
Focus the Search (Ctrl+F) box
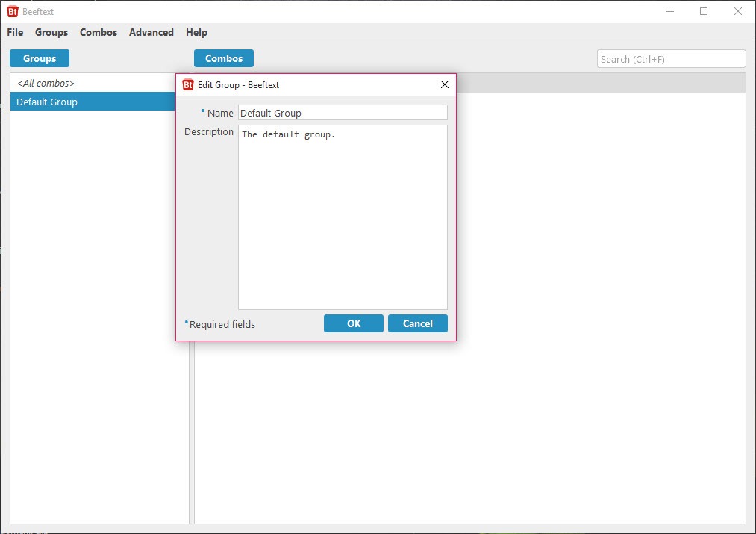[671, 59]
